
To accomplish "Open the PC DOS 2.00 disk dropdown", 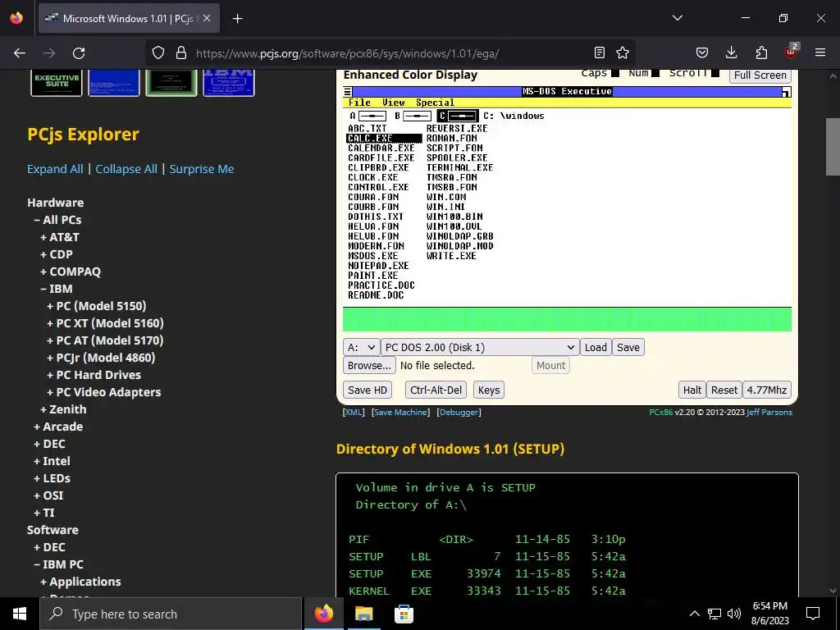I will pos(480,347).
